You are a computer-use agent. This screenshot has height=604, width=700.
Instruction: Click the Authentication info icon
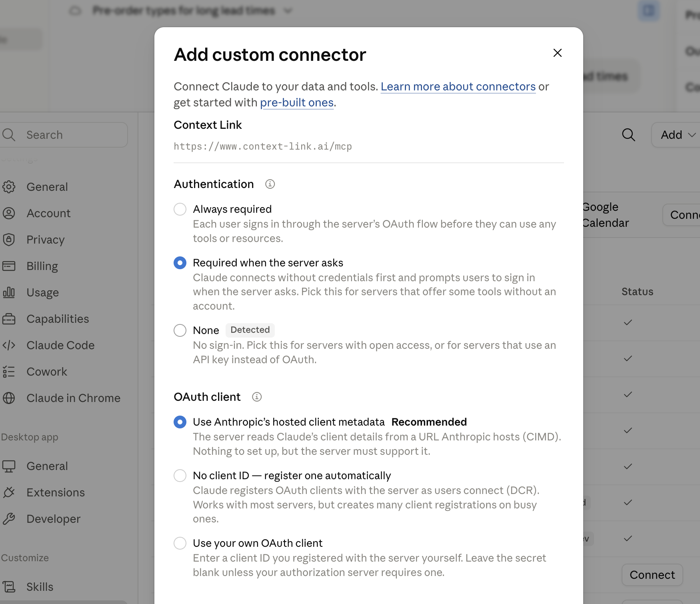270,184
